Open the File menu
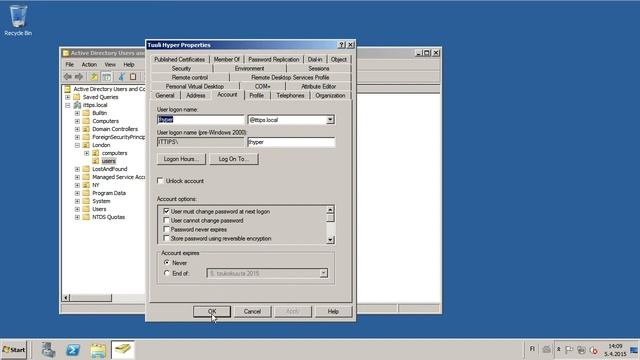The width and height of the screenshot is (640, 360). coord(70,64)
